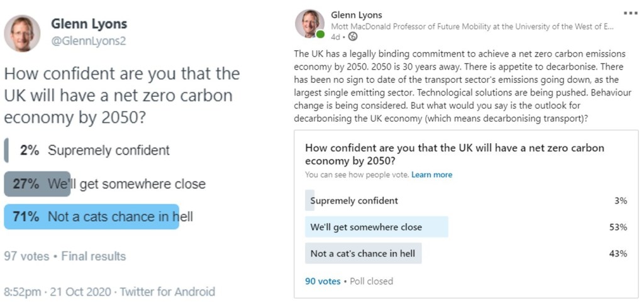The width and height of the screenshot is (644, 304).
Task: Click the tweet timestamp '8:52pm · 21 Oct 2020'
Action: pos(58,291)
